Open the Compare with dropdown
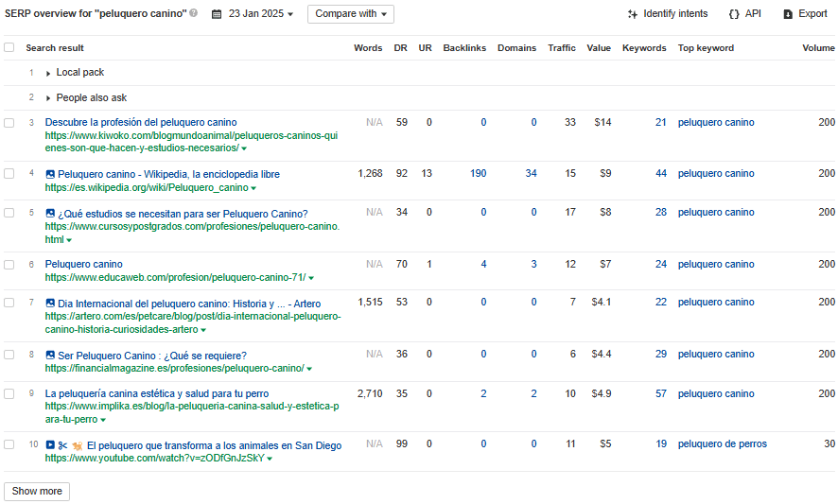Screen dimensions: 838x504 click(350, 14)
